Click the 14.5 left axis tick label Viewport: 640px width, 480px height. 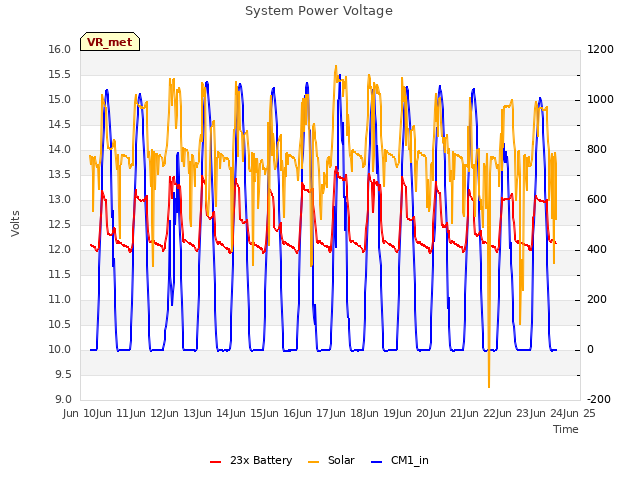pos(60,124)
